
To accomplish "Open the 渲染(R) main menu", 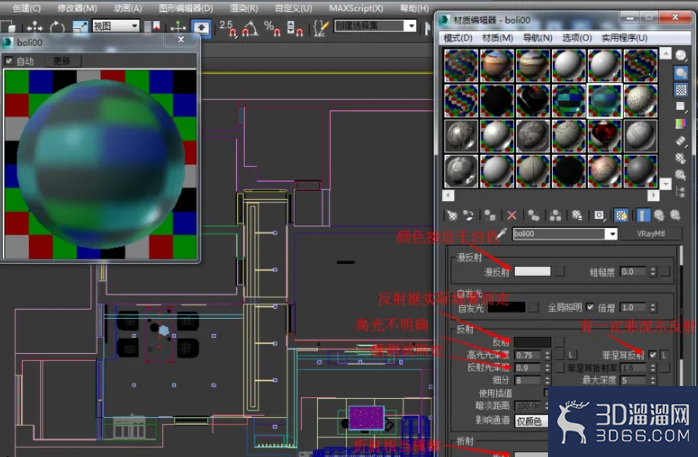I will [243, 8].
